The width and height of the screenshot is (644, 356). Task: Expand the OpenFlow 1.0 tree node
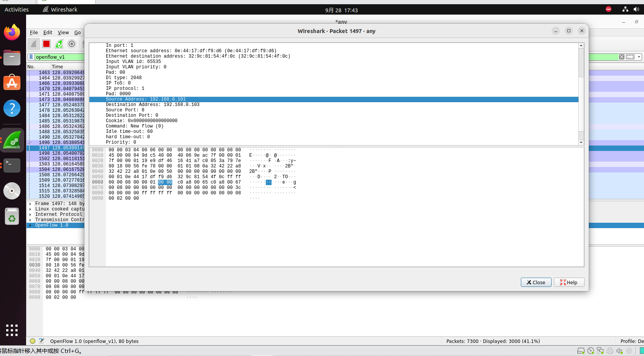point(30,225)
